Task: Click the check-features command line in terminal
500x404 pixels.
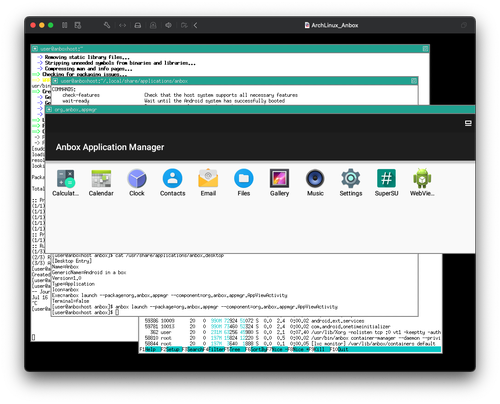Action: 180,95
